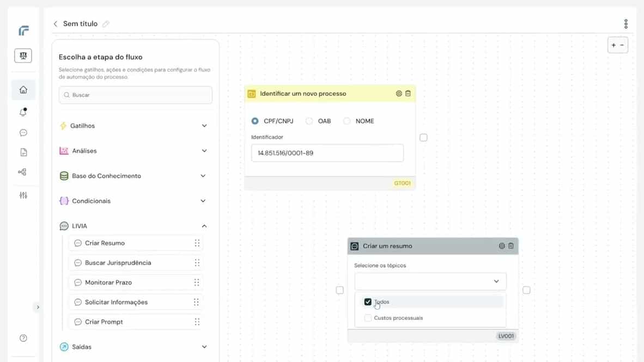644x362 pixels.
Task: Click in the Buscar search field
Action: coord(136,95)
